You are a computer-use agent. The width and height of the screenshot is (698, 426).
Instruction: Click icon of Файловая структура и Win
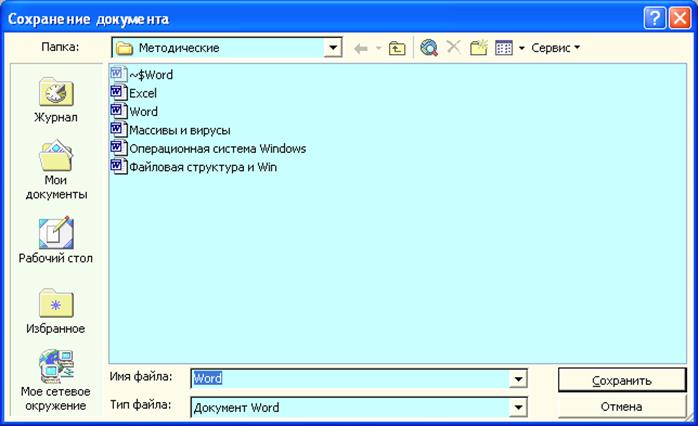tap(118, 167)
